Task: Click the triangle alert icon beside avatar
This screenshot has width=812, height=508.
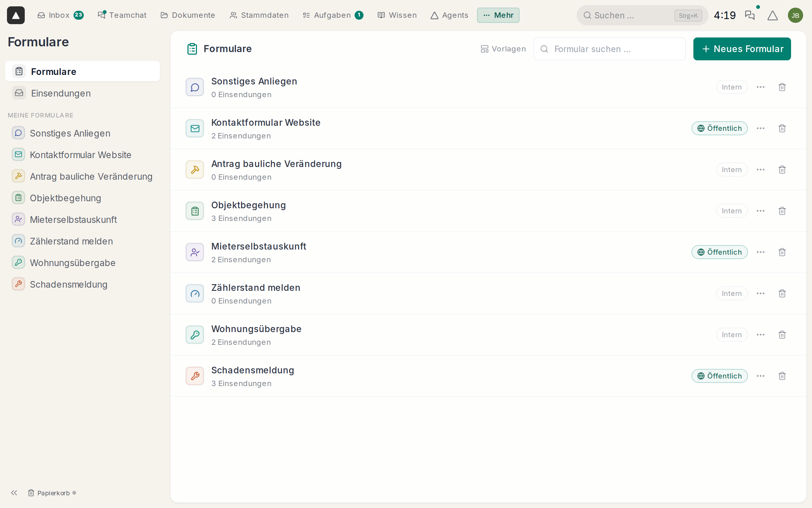Action: (x=772, y=15)
